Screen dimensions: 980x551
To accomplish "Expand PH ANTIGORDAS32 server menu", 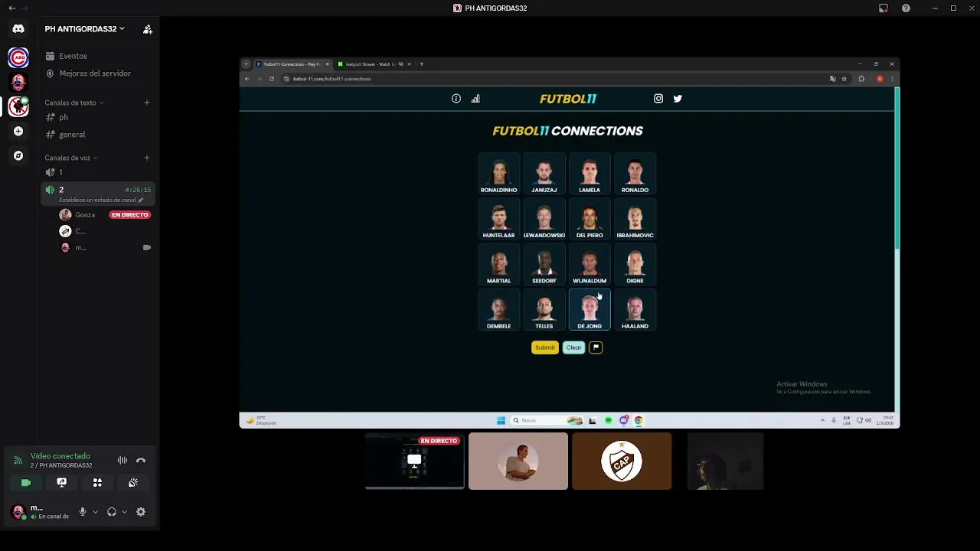I will tap(84, 29).
